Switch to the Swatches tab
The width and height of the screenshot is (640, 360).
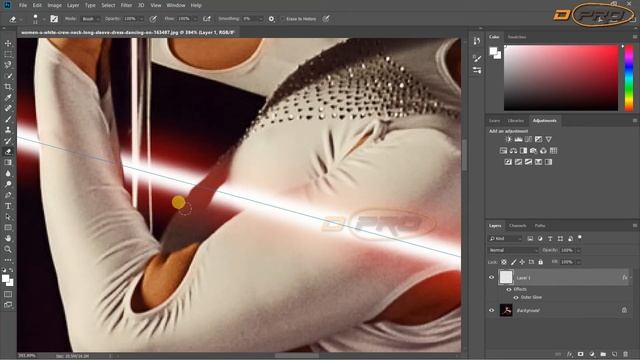517,37
